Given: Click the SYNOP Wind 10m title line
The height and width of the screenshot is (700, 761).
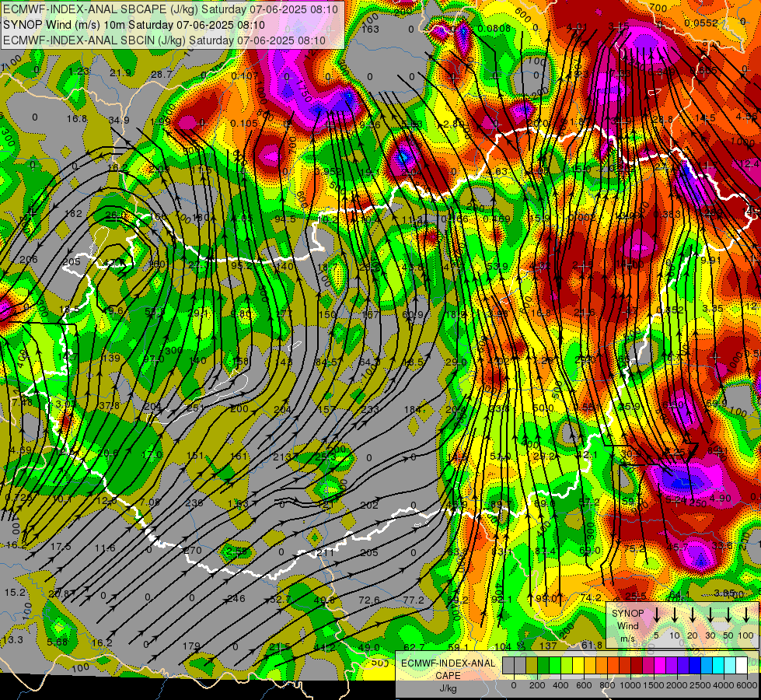Looking at the screenshot, I should click(134, 25).
